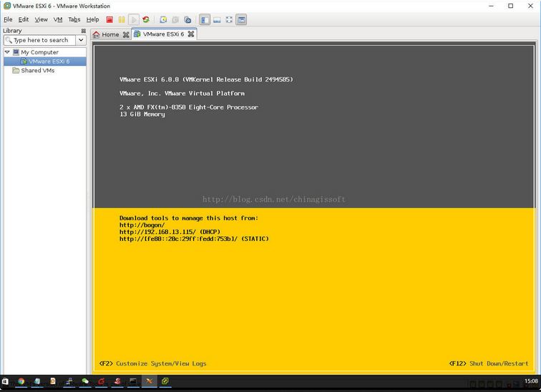Viewport: 541px width, 392px height.
Task: Click the Power On play icon
Action: [x=134, y=19]
